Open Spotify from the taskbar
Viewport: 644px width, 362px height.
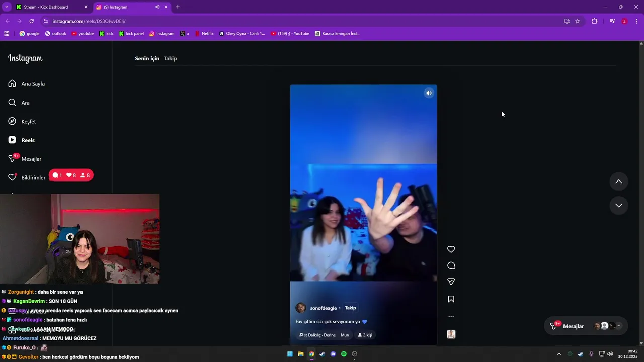click(x=344, y=354)
